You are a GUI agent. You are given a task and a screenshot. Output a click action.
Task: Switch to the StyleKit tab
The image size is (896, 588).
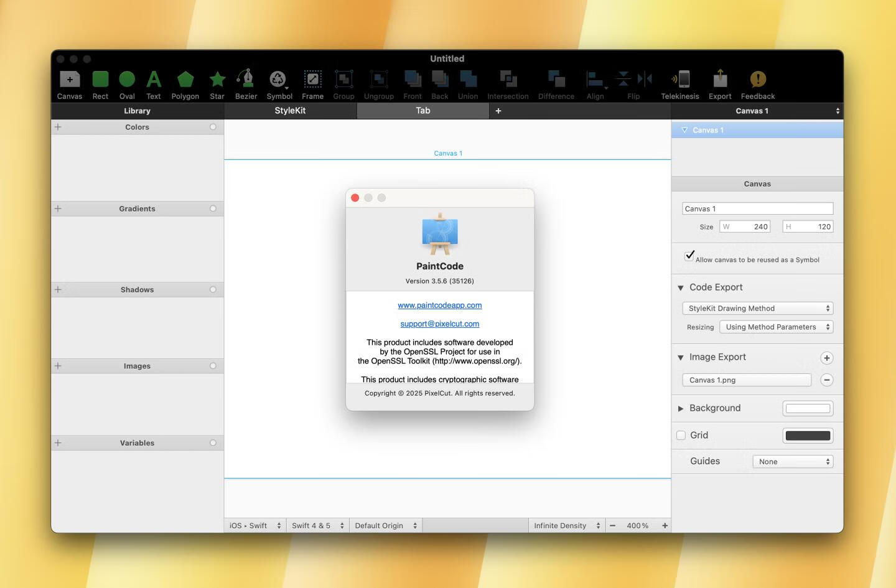pyautogui.click(x=290, y=110)
